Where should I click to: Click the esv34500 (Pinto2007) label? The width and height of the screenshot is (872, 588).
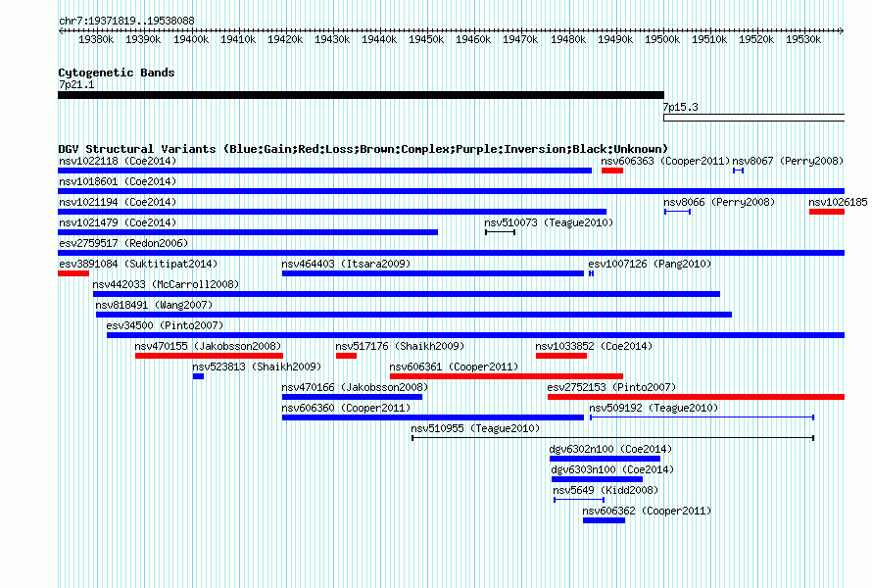pos(165,325)
